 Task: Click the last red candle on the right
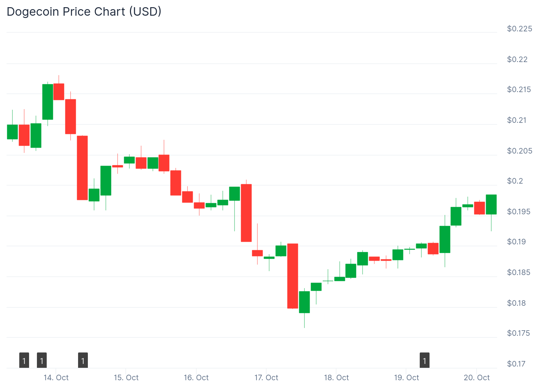click(x=480, y=208)
